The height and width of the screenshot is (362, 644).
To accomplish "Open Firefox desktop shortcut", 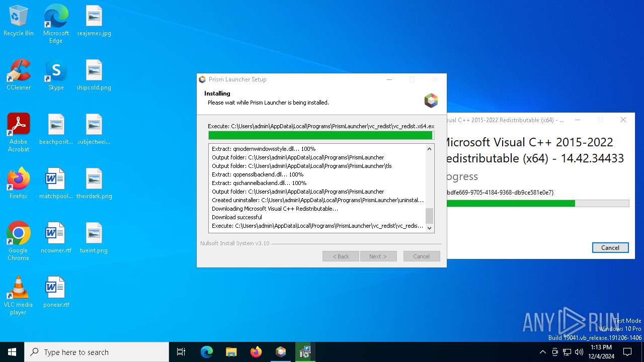I will (x=19, y=184).
